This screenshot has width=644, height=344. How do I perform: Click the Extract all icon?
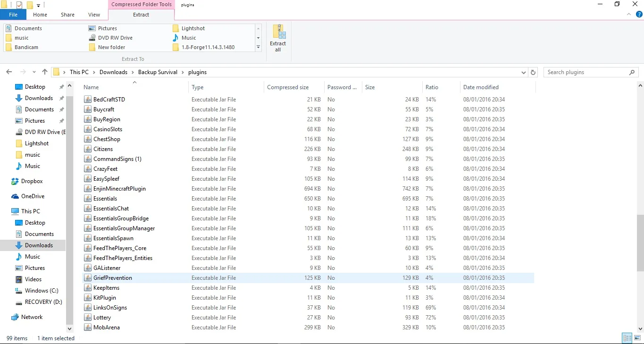278,38
